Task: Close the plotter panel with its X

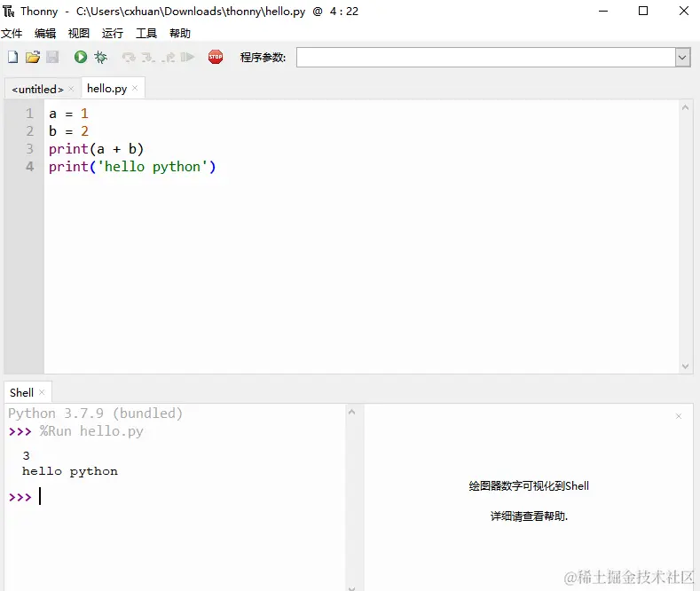Action: click(x=679, y=416)
